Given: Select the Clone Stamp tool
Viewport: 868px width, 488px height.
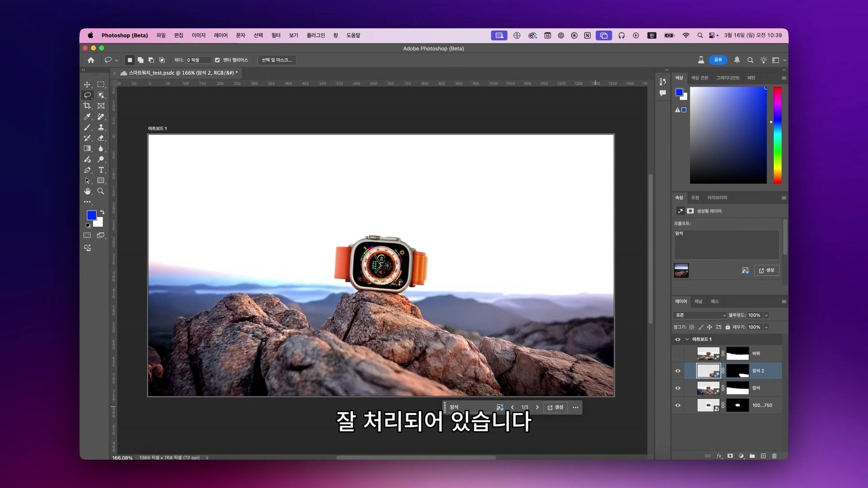Looking at the screenshot, I should pos(101,127).
